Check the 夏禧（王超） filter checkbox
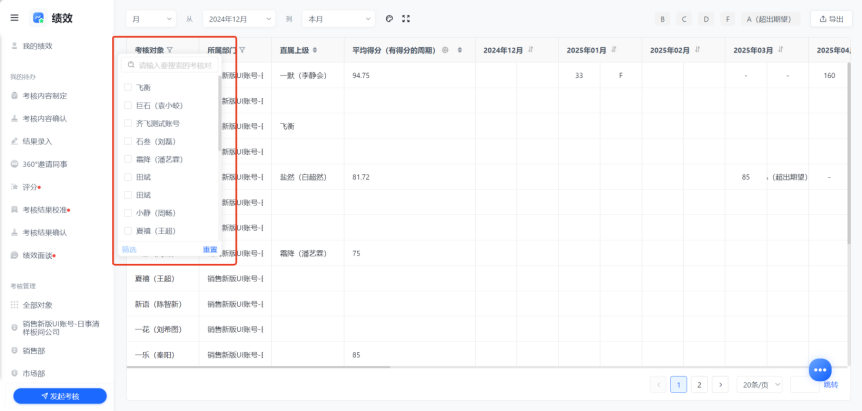 [128, 231]
